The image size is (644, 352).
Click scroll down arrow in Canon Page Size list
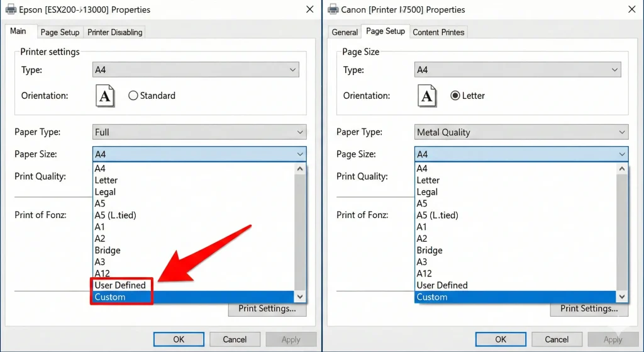coord(622,297)
